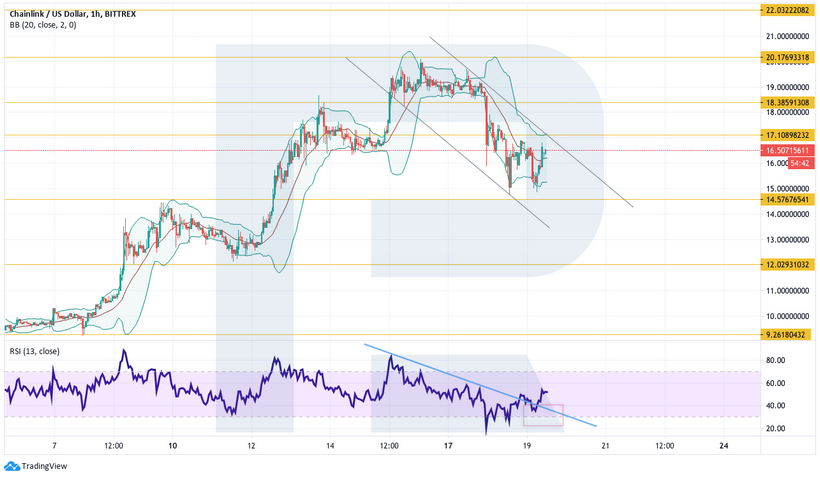820x478 pixels.
Task: Click the RSI 60.00 axis value
Action: click(x=776, y=383)
